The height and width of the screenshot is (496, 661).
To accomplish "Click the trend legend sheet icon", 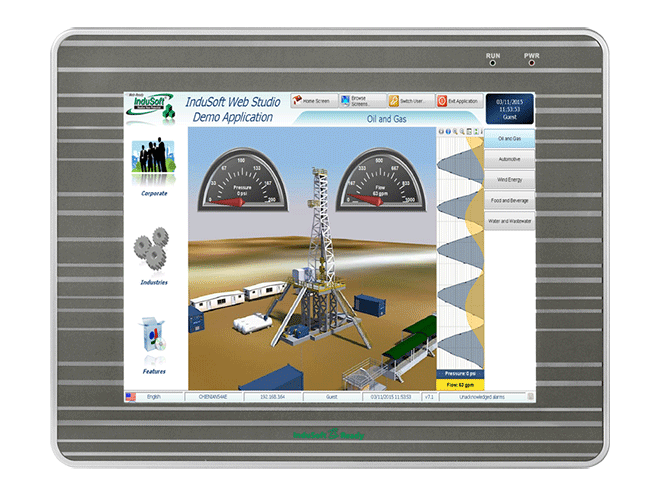I will point(469,131).
